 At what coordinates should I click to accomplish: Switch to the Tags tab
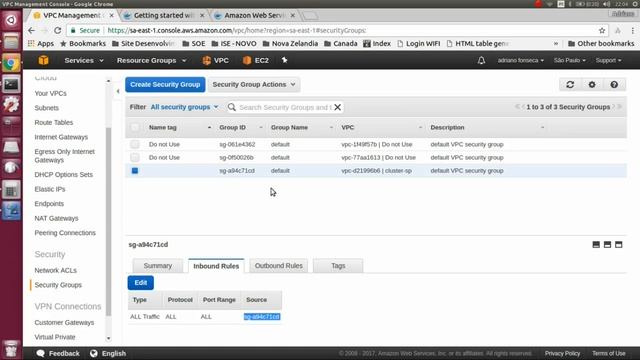[338, 266]
